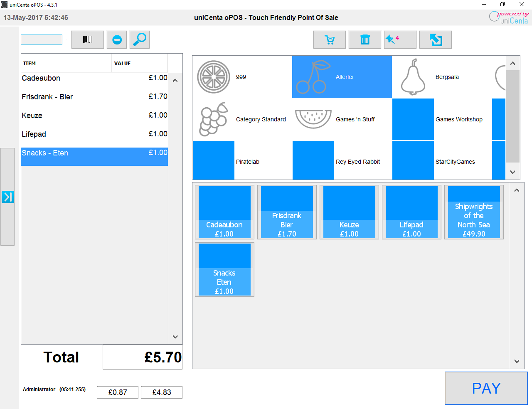Add Keuze £1.00 product
This screenshot has width=532, height=409.
(x=349, y=212)
